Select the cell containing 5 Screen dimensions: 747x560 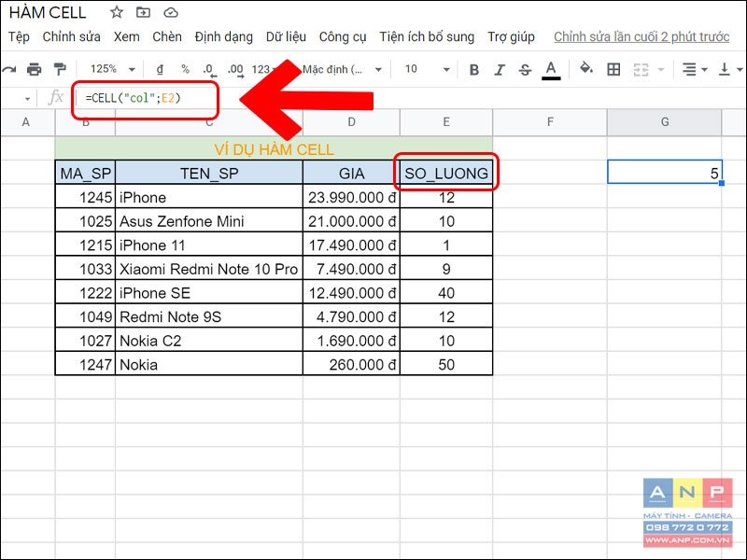click(665, 172)
